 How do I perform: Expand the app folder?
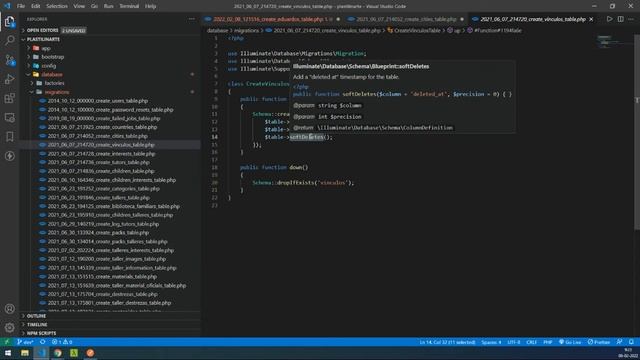[46, 48]
